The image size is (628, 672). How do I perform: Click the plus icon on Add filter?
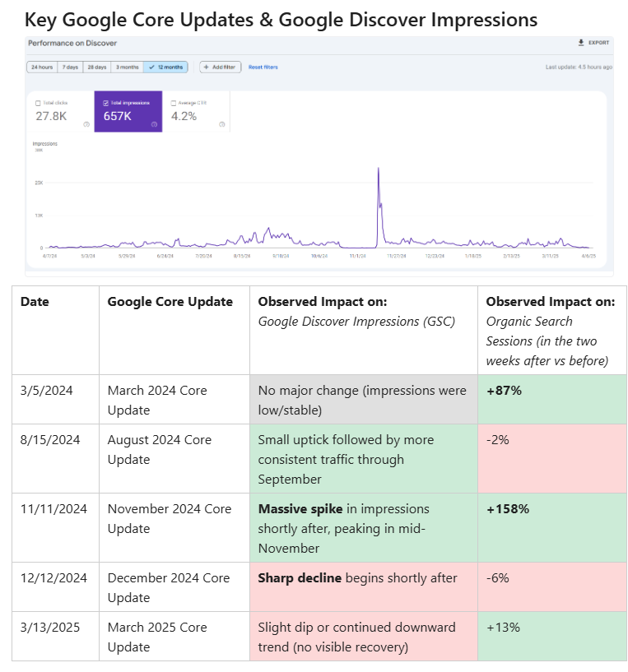(206, 67)
